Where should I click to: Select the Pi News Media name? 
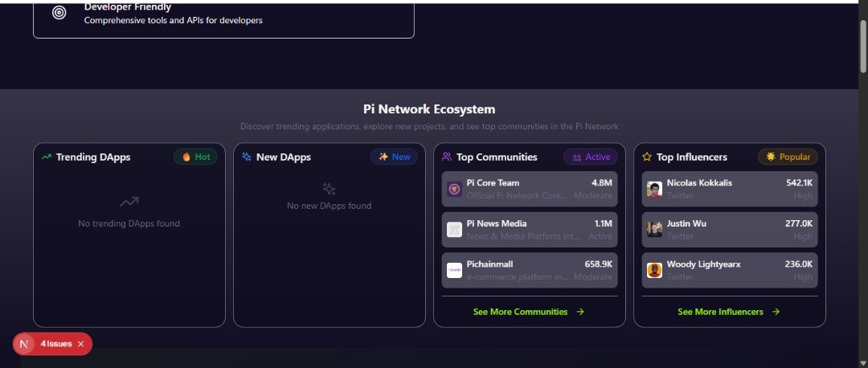(x=497, y=223)
